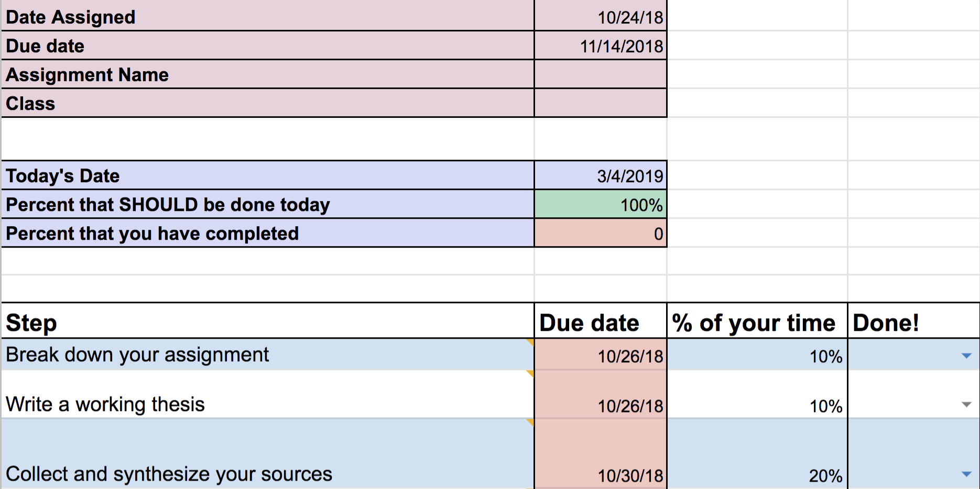Open Done dropdown for Break down your assignment

point(966,356)
